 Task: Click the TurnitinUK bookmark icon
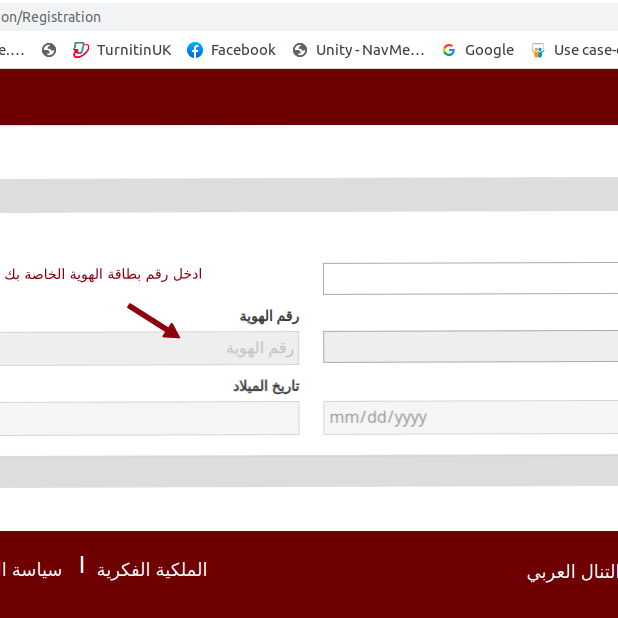81,50
